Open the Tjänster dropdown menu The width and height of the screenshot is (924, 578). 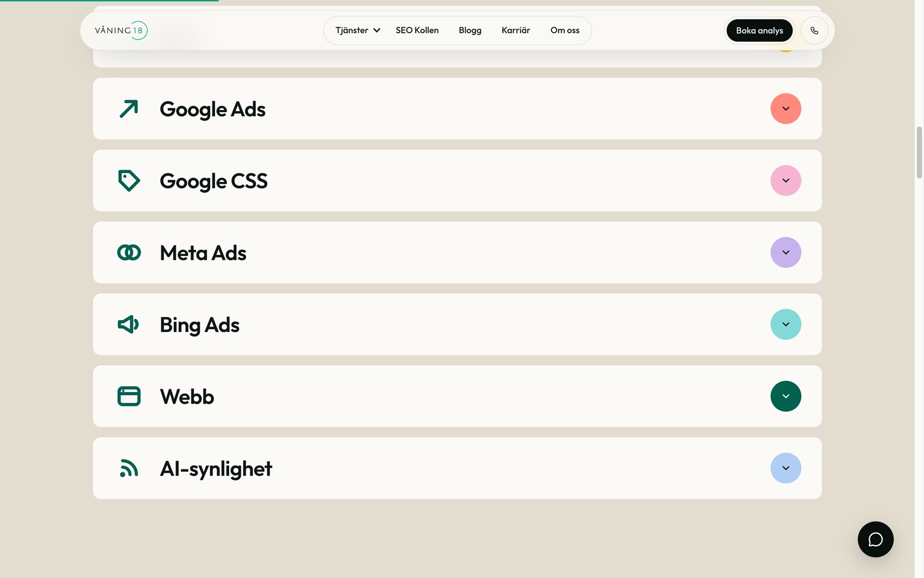(358, 30)
